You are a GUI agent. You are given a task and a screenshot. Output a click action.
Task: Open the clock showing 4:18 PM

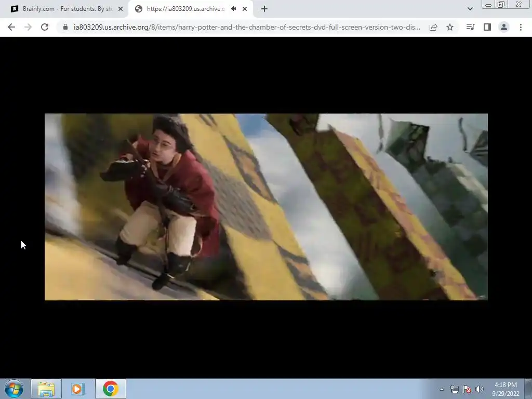pos(506,389)
